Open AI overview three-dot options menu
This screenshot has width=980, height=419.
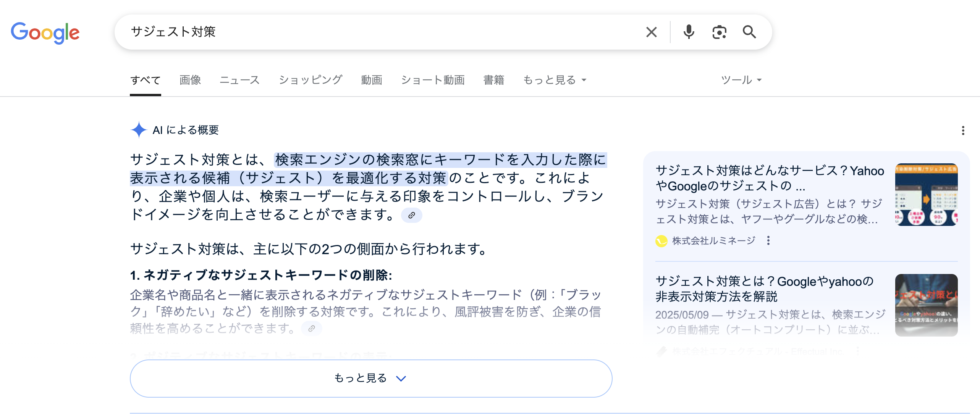[x=963, y=131]
